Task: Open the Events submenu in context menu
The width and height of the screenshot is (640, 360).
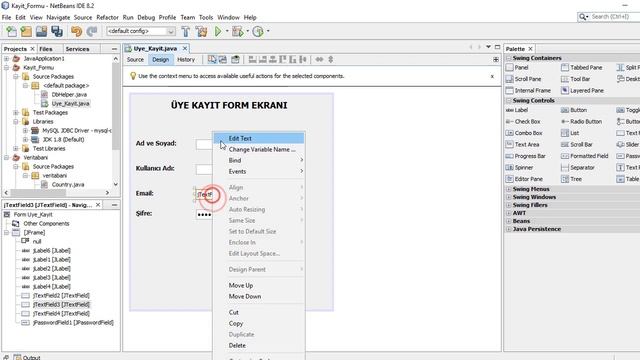Action: tap(259, 171)
